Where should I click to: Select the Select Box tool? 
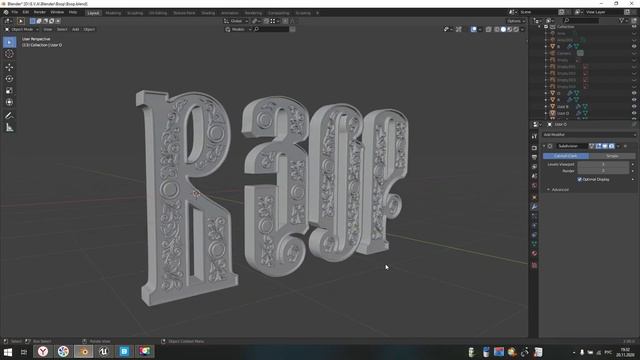[9, 42]
